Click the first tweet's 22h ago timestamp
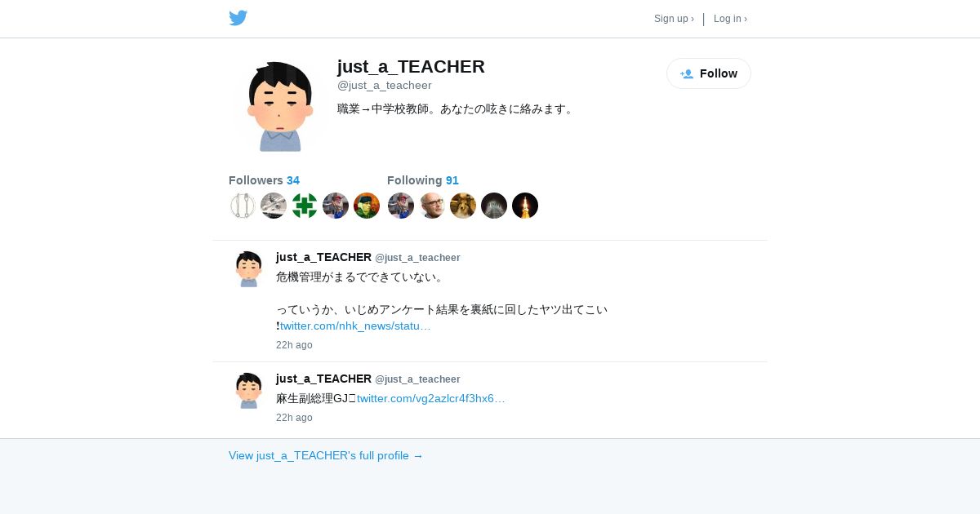 tap(294, 345)
